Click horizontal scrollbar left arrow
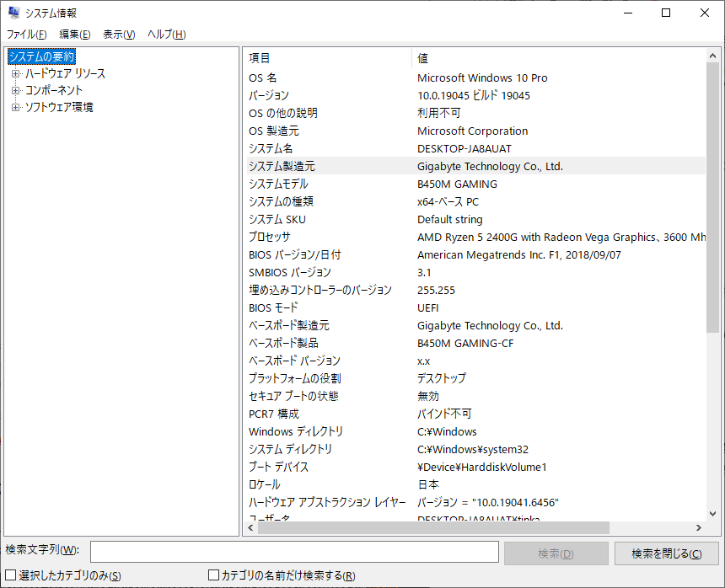 pos(250,527)
